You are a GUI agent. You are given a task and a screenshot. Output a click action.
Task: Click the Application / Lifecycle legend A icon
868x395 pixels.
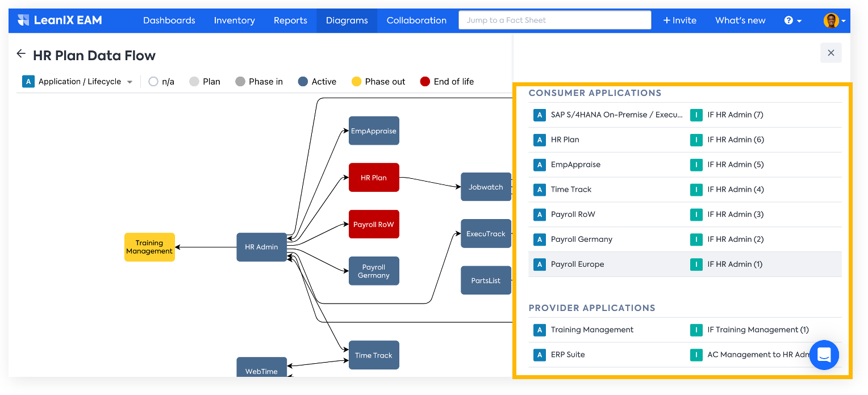28,82
